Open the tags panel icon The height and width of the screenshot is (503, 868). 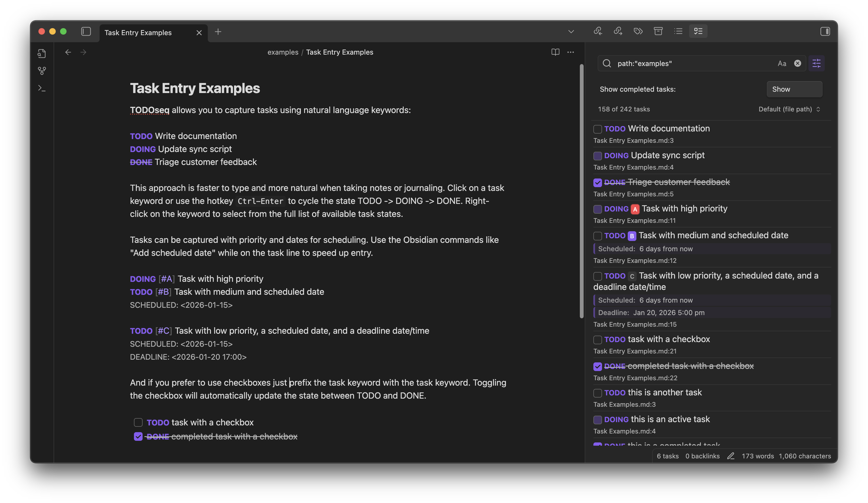[x=638, y=31]
